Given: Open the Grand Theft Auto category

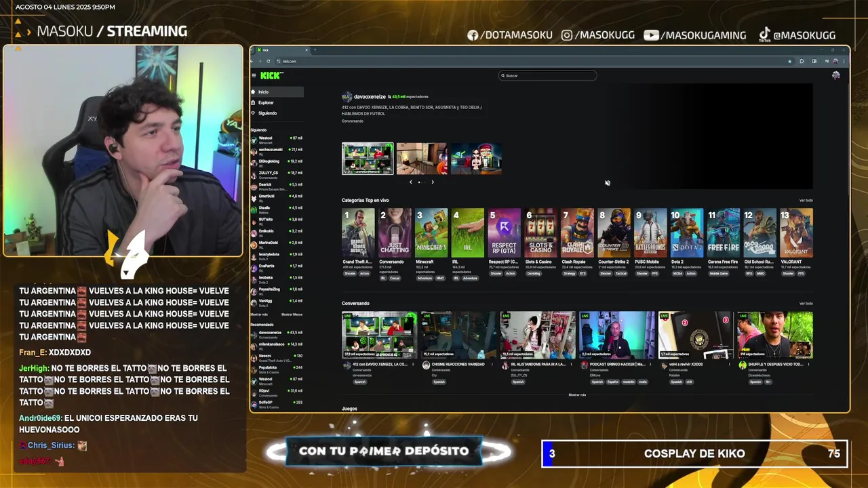Looking at the screenshot, I should point(358,233).
